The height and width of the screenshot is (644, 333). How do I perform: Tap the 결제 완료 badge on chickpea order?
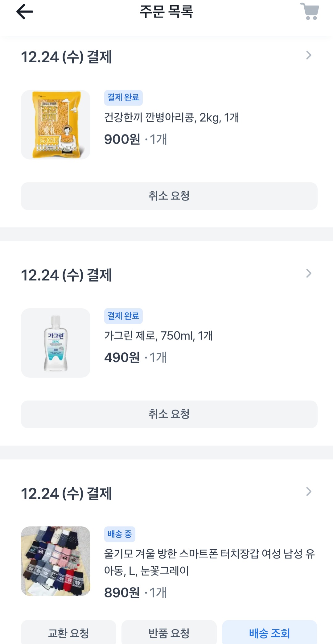(x=123, y=98)
